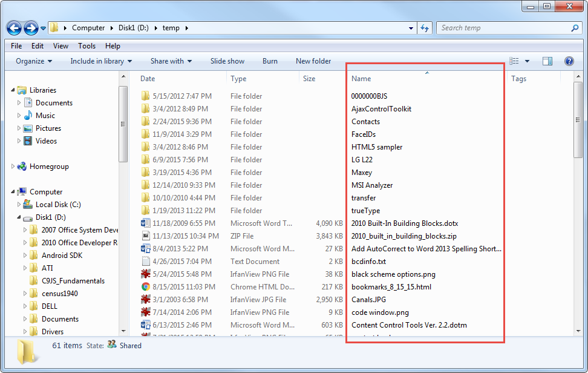This screenshot has height=373, width=588.
Task: Click Computer in the address breadcrumb
Action: (88, 28)
